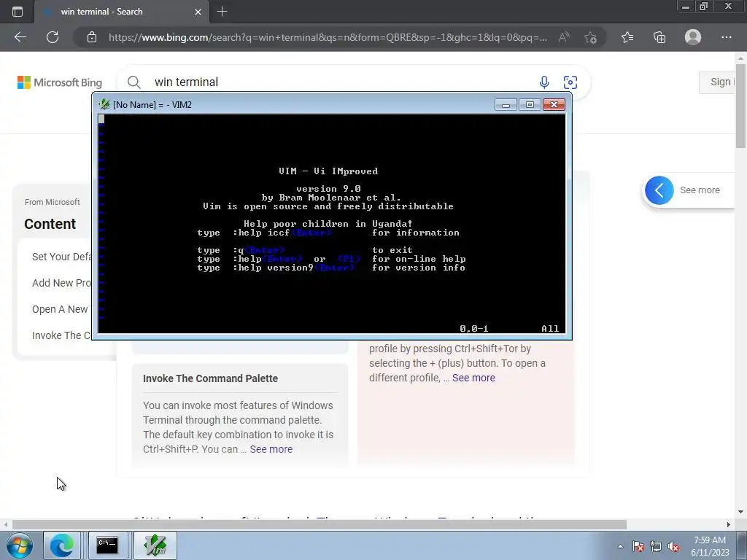Go back with the browser back arrow
Viewport: 747px width, 560px height.
tap(20, 37)
